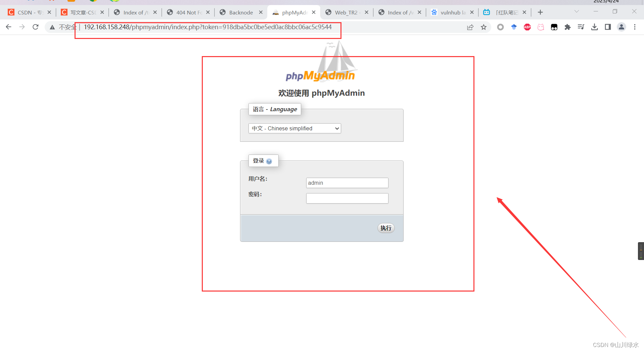
Task: Toggle the browser side panel
Action: click(x=608, y=27)
